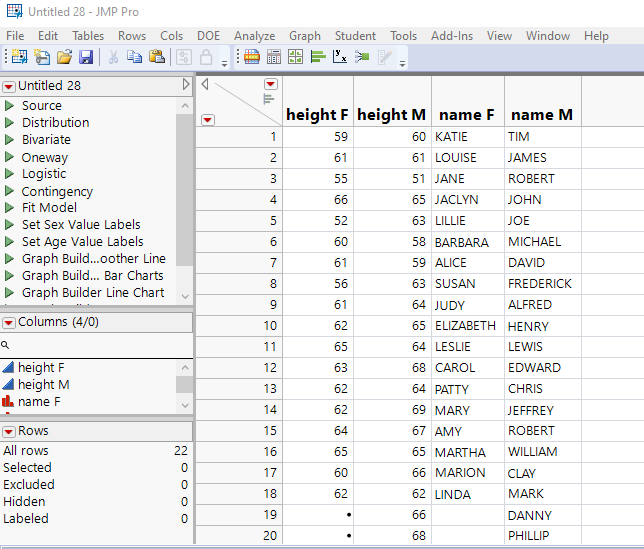Open the Window menu

coord(547,36)
